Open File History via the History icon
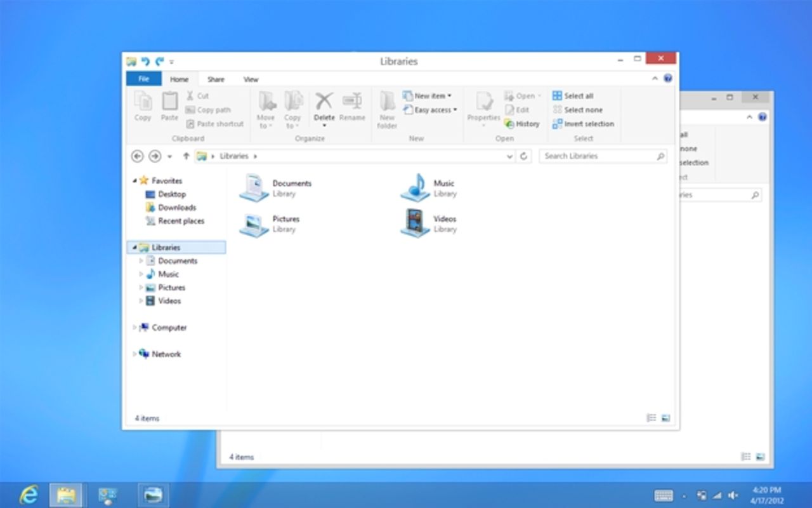 click(524, 124)
